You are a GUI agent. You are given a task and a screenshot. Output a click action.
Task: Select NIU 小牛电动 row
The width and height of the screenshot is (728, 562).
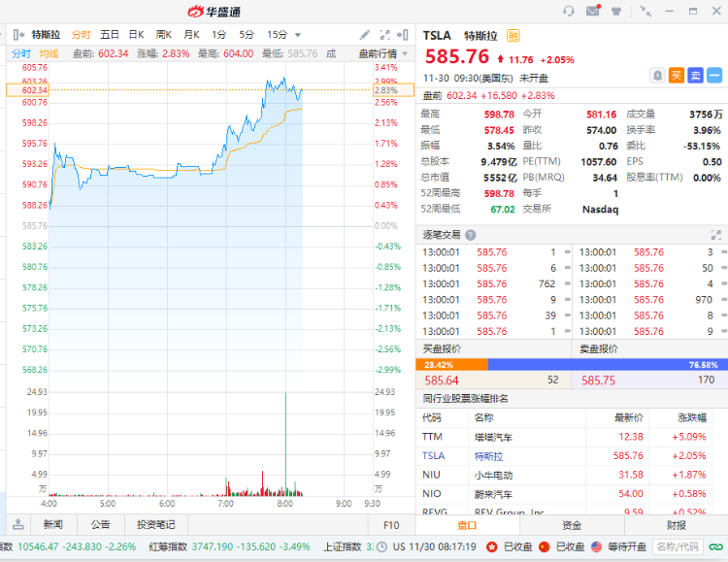pos(564,476)
